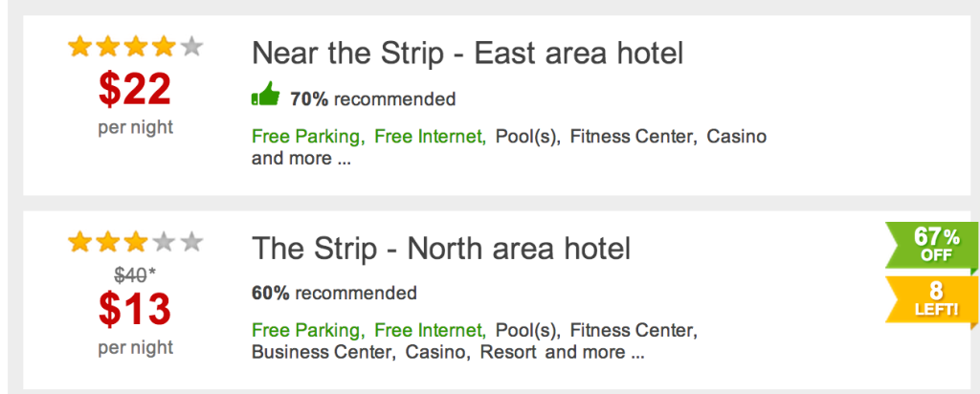Image resolution: width=980 pixels, height=394 pixels.
Task: Click 60% recommended text
Action: click(334, 293)
